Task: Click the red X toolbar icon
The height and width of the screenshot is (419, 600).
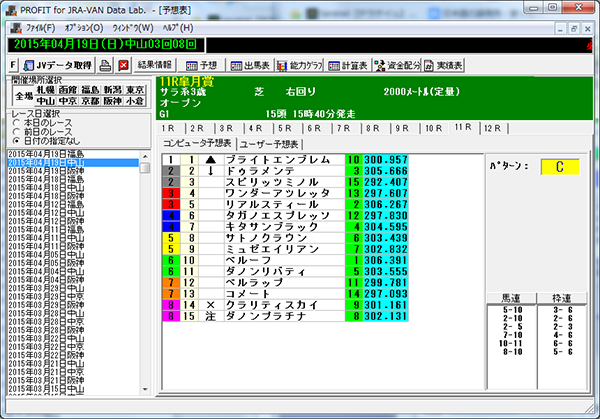Action: coord(123,65)
